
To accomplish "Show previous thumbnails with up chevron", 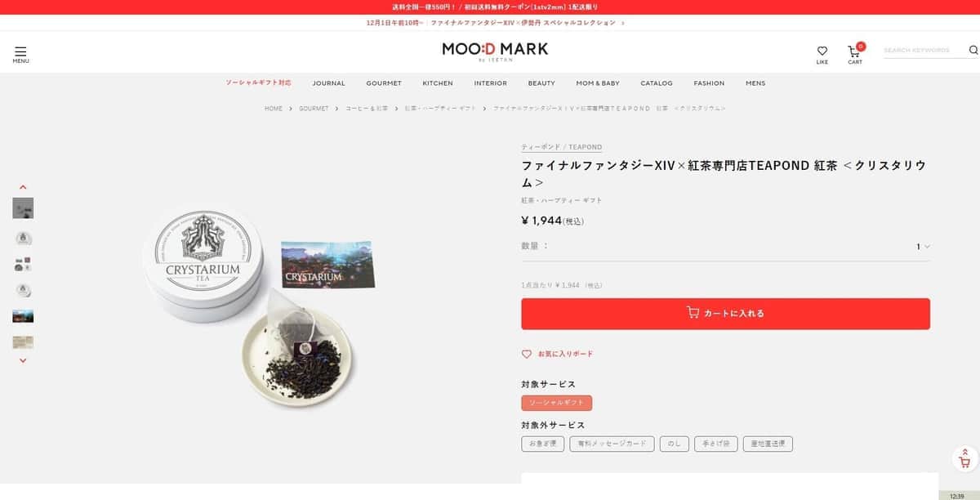I will click(x=23, y=187).
